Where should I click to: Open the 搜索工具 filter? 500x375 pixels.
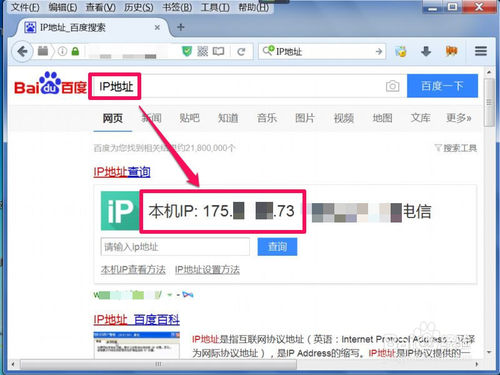pos(456,148)
